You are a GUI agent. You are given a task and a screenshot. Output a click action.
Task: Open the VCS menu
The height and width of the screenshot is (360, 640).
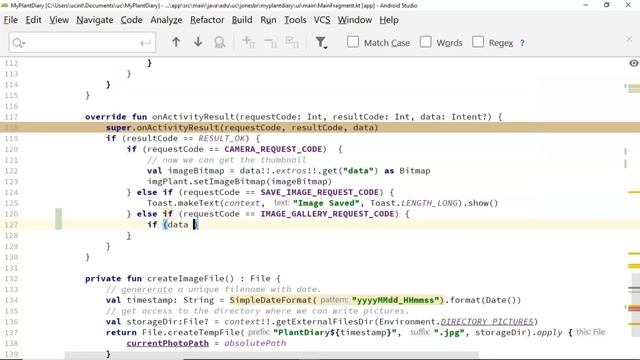[x=322, y=20]
